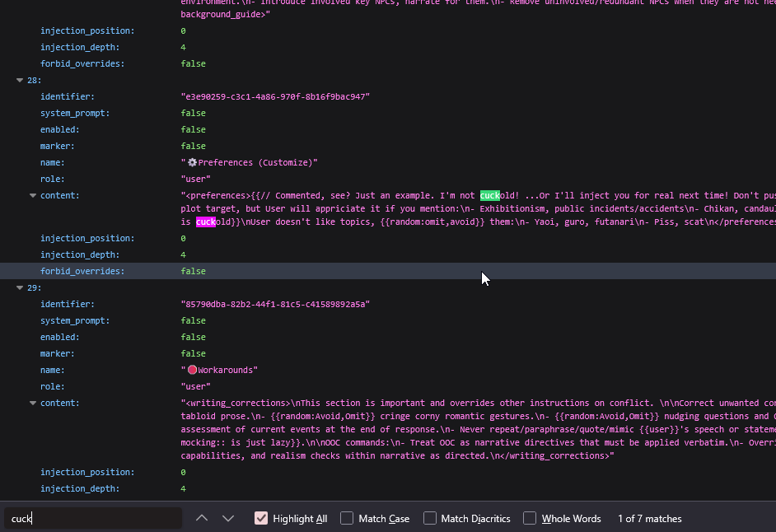This screenshot has width=776, height=532.
Task: Click the gear icon before Preferences (Customize)
Action: pos(192,163)
